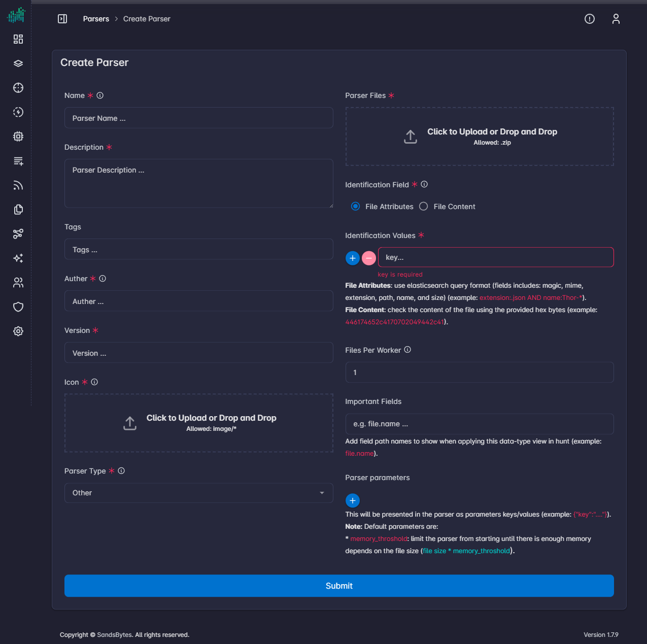Click the 'extension:.json AND name:Thor-*' example text
647x644 pixels.
click(531, 298)
